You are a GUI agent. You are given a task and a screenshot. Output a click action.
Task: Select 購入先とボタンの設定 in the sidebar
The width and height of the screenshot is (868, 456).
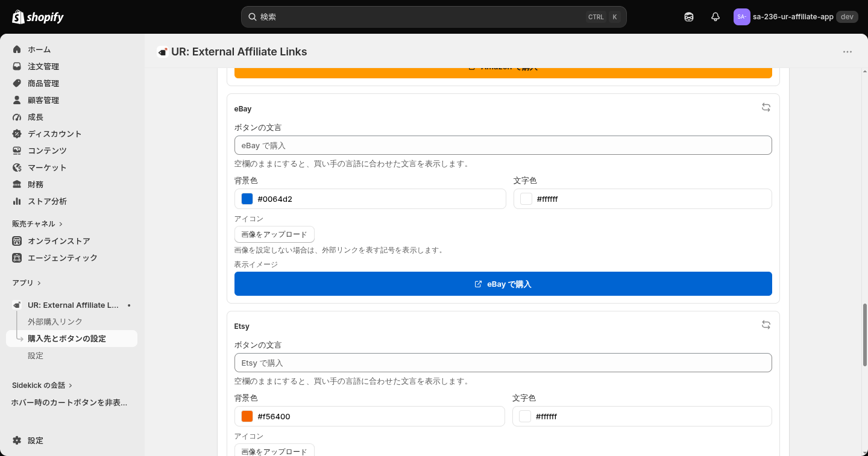(x=72, y=339)
